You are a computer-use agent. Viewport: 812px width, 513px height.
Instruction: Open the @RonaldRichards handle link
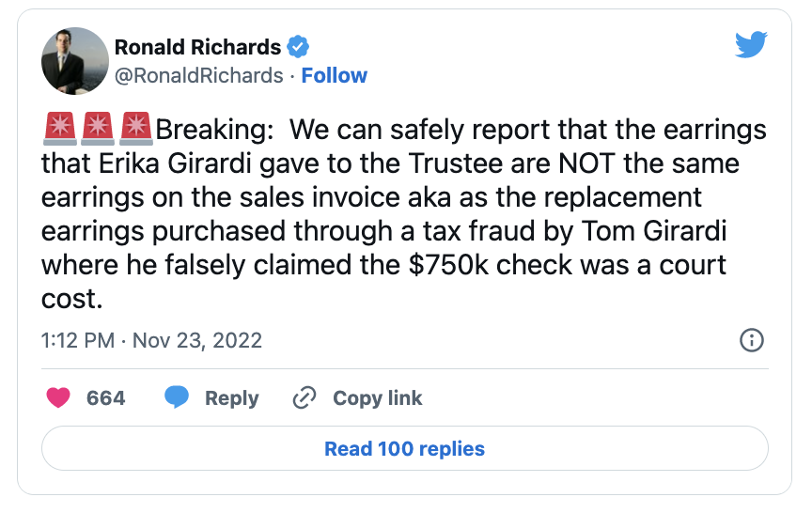[x=199, y=75]
